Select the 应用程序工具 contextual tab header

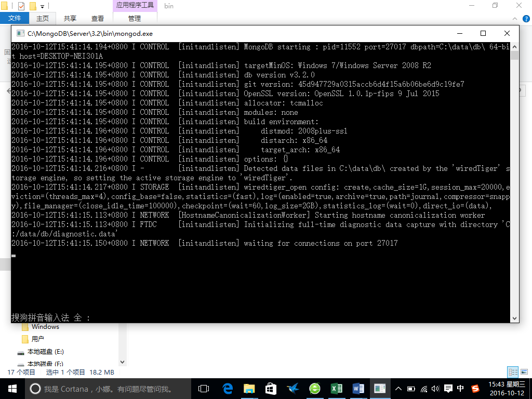pyautogui.click(x=135, y=5)
